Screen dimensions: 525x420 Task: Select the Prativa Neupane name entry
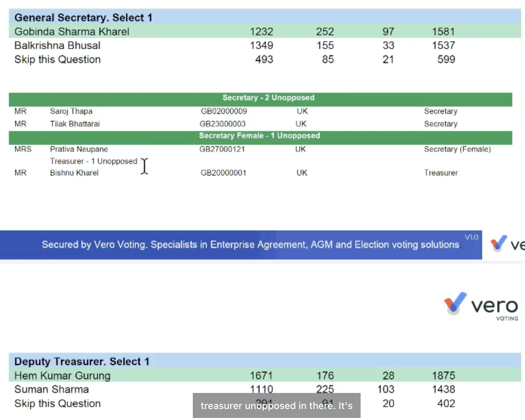pyautogui.click(x=79, y=149)
